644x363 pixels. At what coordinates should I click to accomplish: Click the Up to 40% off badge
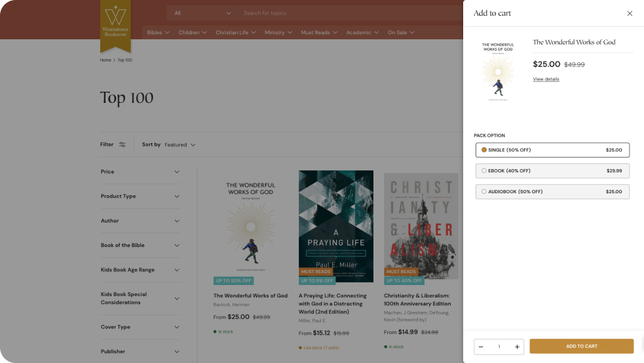[404, 281]
